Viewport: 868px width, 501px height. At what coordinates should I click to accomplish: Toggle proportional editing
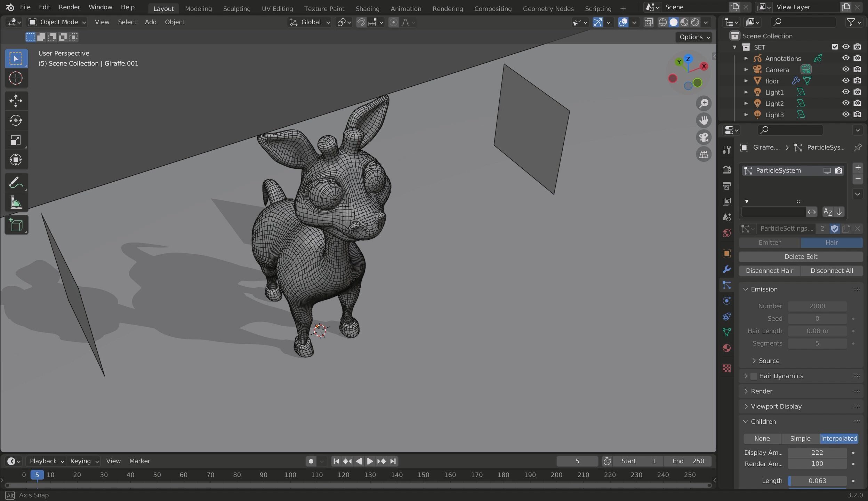coord(393,22)
